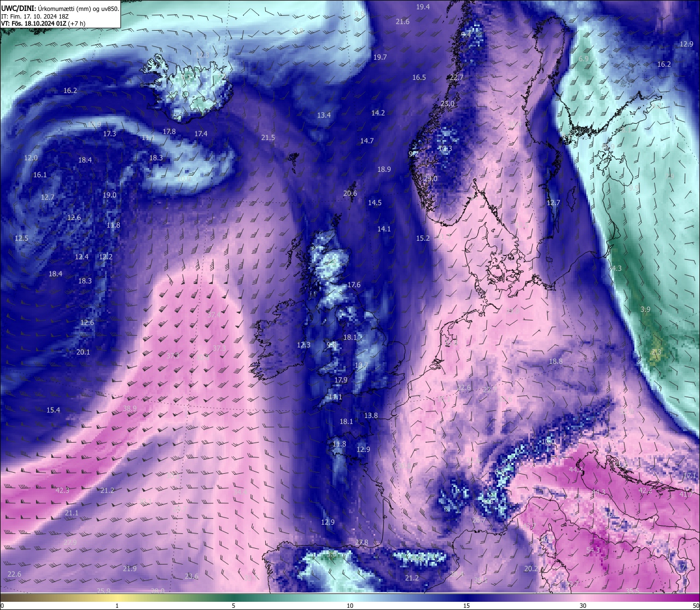
Task: Click the IT: Fim. 17. 10. 2024 18Z line
Action: tap(35, 16)
